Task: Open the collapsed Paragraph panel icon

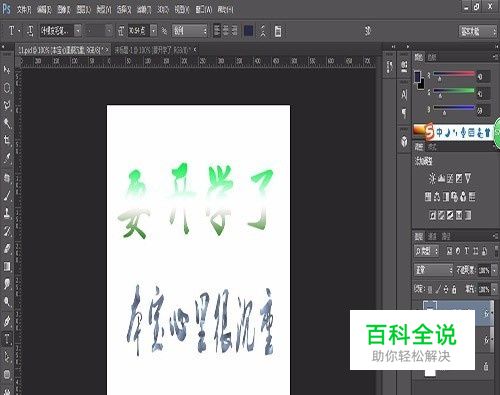Action: click(404, 113)
